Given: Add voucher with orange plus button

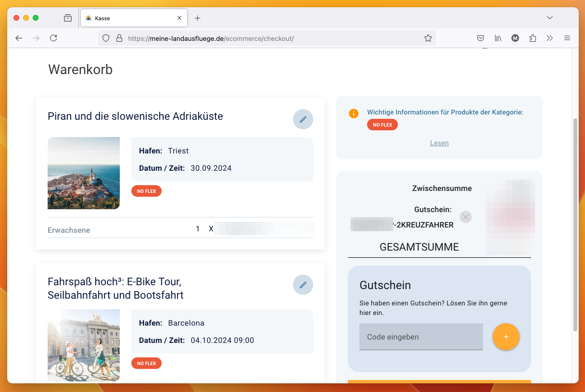Looking at the screenshot, I should click(506, 337).
